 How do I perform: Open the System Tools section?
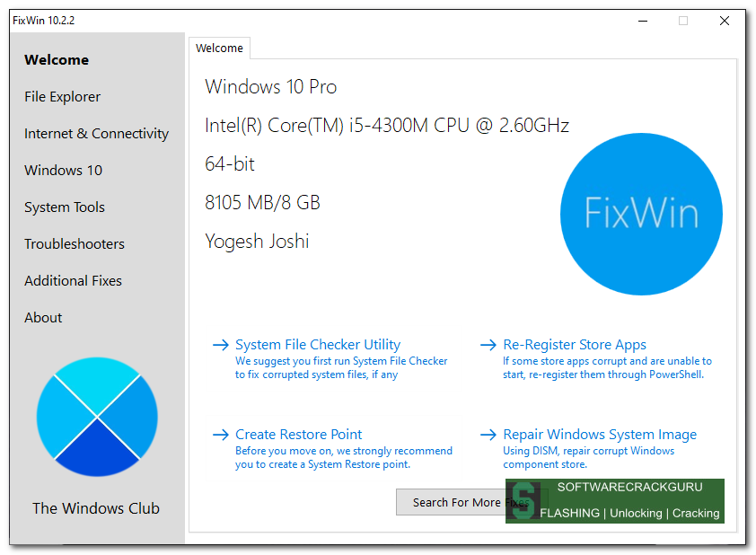(x=65, y=207)
